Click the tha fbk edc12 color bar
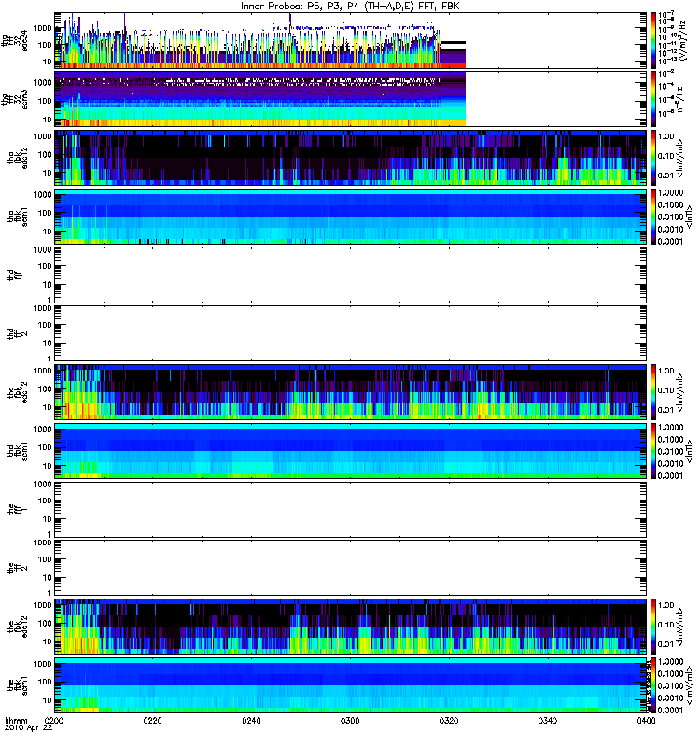 pyautogui.click(x=653, y=158)
